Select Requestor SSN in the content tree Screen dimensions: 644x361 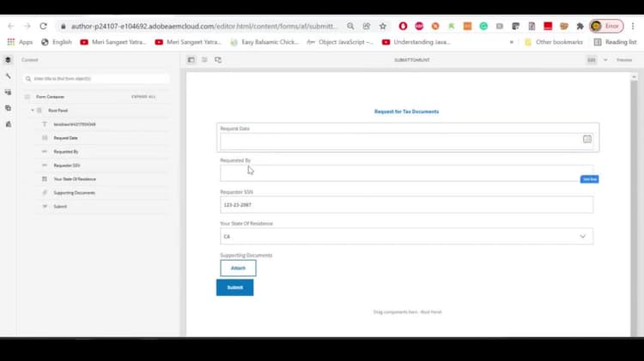click(67, 165)
